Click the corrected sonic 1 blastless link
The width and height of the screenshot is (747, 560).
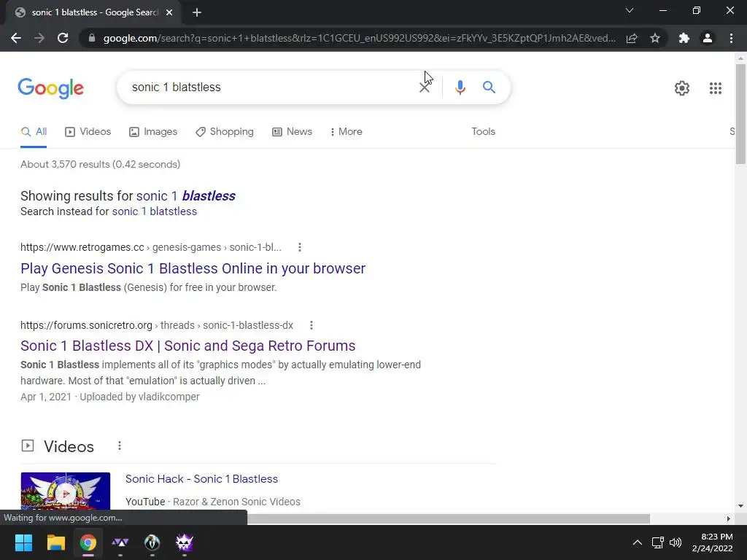coord(186,196)
